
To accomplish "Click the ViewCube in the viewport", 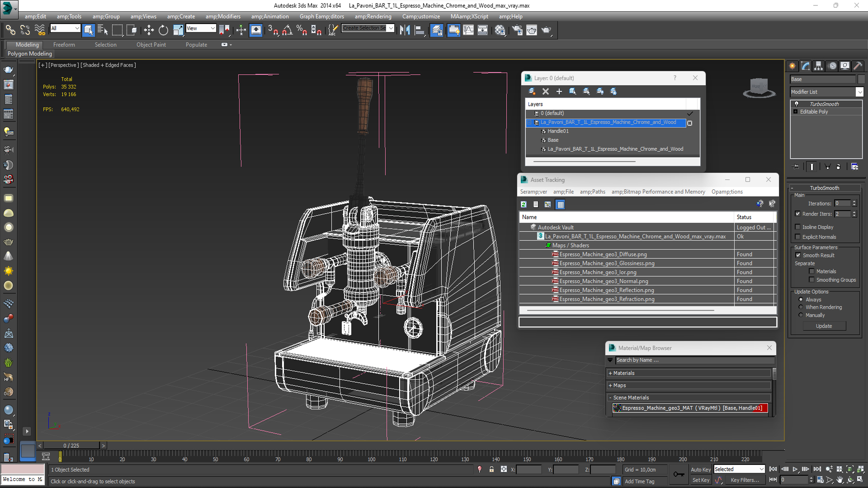I will click(759, 87).
